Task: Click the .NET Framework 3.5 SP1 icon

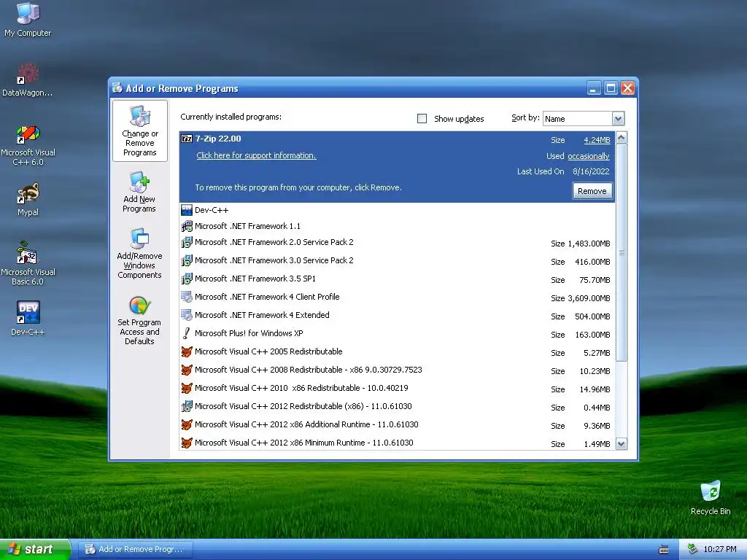Action: [x=187, y=279]
